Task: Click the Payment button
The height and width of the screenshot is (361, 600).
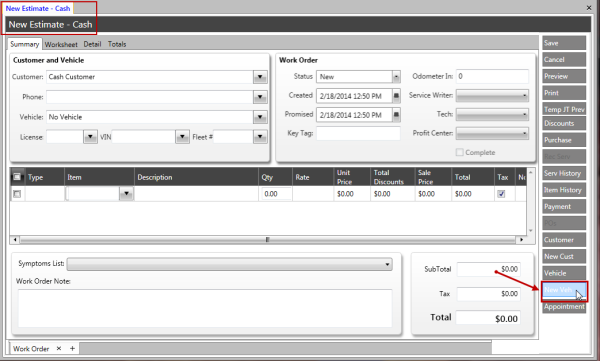Action: (564, 206)
